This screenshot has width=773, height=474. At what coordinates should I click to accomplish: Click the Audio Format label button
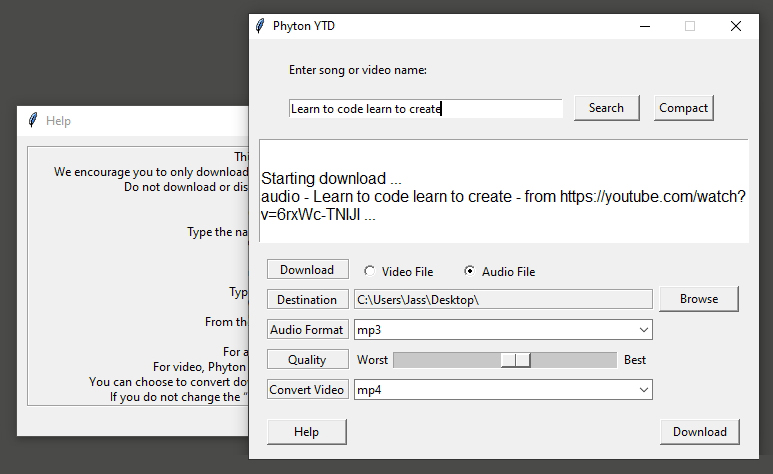(308, 329)
